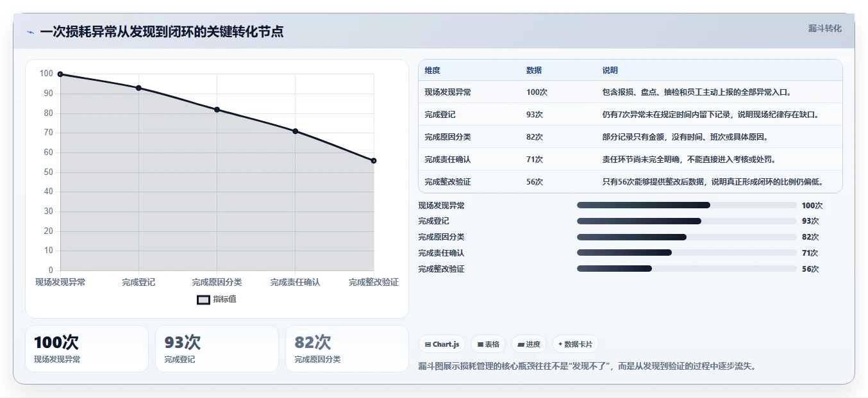
Task: Click the 完成责任确认 x-axis label
Action: [295, 282]
